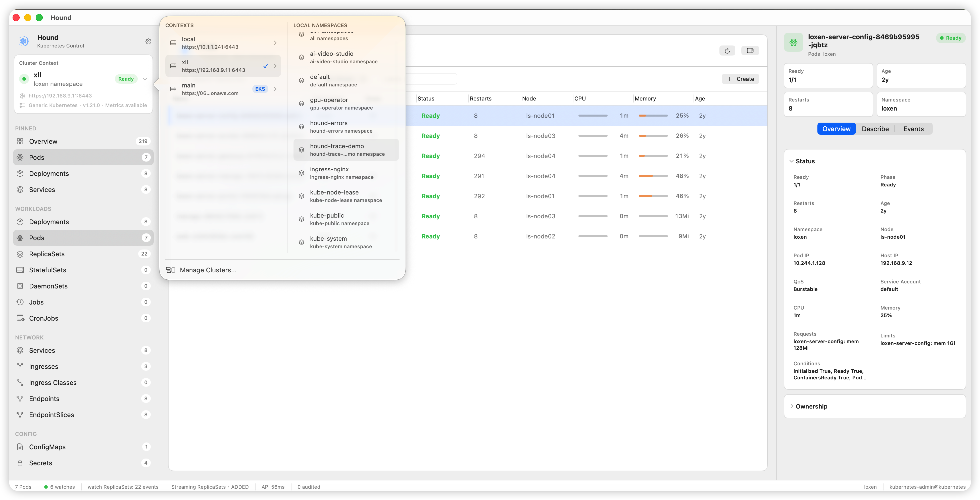The width and height of the screenshot is (980, 500).
Task: Expand the xll context chevron
Action: pos(275,66)
